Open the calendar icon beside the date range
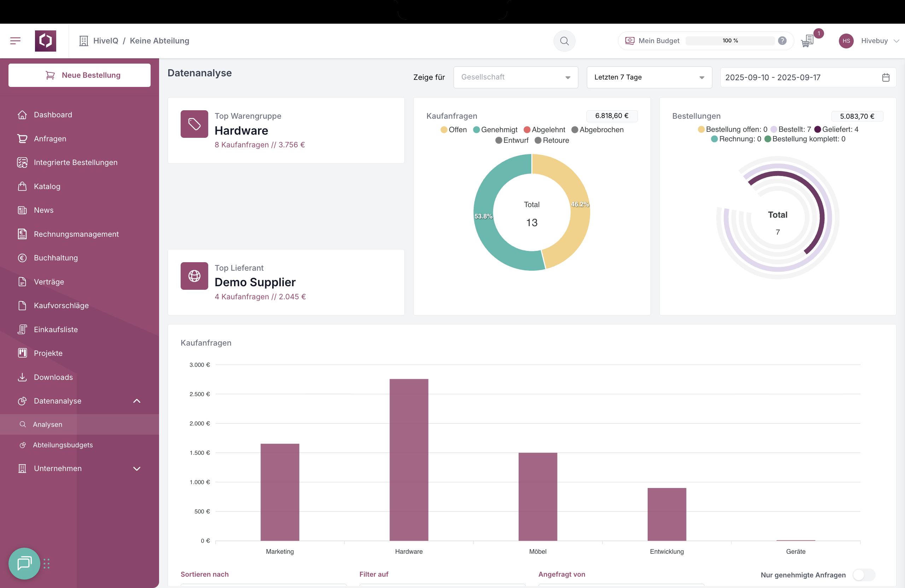The height and width of the screenshot is (588, 905). [886, 77]
